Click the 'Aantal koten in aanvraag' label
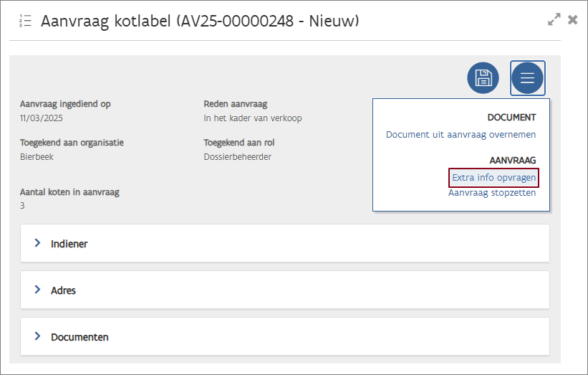Screen dimensions: 588x375 69,192
